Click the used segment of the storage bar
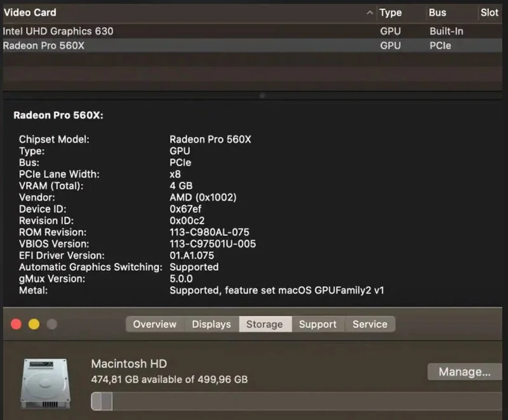Viewport: 508px width, 420px height. 102,401
